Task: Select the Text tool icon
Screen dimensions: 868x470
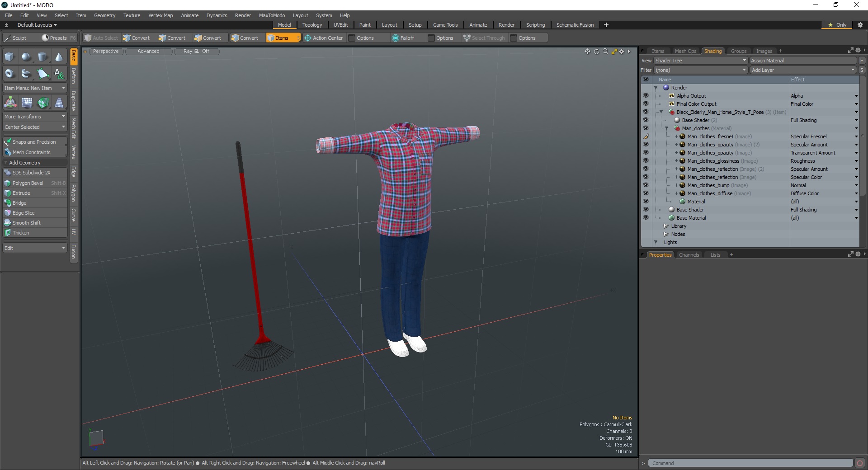Action: (x=59, y=73)
